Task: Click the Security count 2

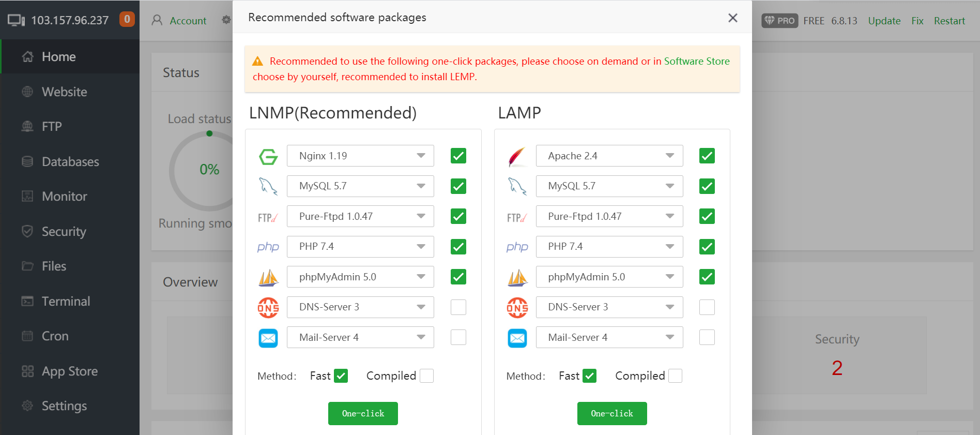Action: tap(837, 368)
